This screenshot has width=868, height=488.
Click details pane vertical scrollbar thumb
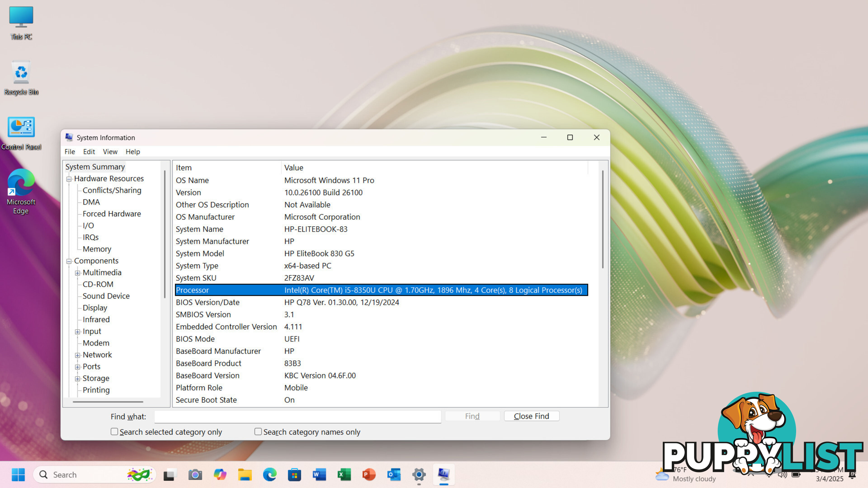tap(603, 219)
